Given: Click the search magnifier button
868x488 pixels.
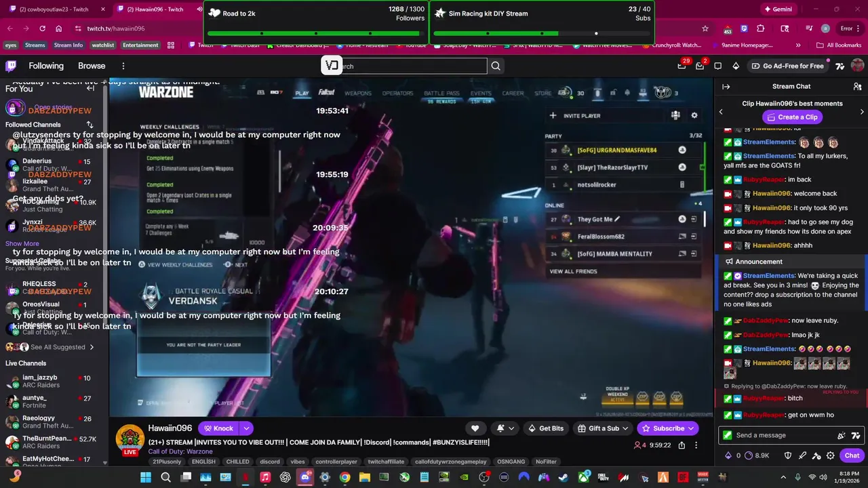Looking at the screenshot, I should click(496, 66).
